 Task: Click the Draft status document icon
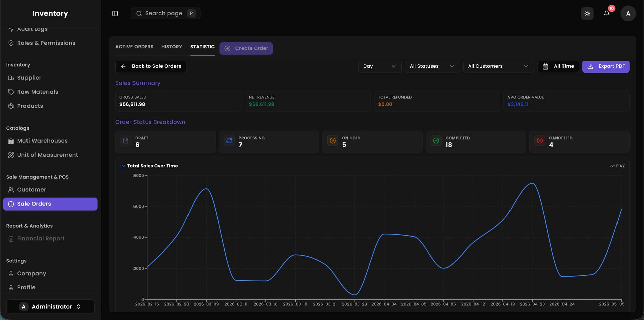coord(126,141)
